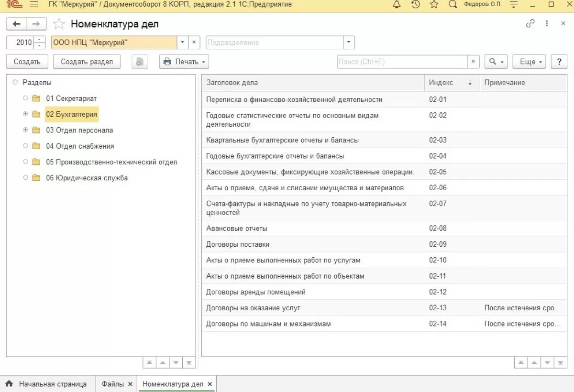Image resolution: width=574 pixels, height=392 pixels.
Task: Move down in the sections tree list
Action: [x=176, y=363]
